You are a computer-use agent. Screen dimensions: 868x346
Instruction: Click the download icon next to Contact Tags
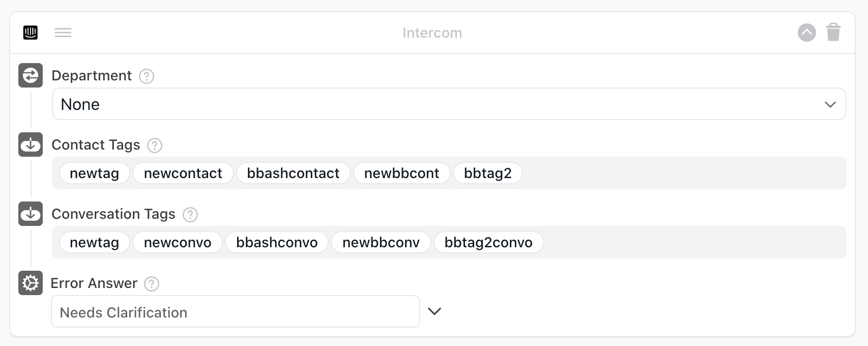[x=30, y=145]
